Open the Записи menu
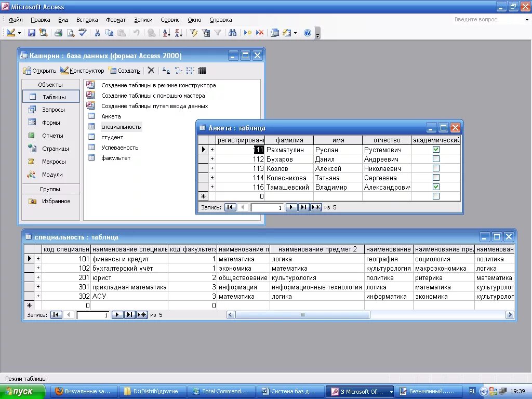 coord(143,20)
